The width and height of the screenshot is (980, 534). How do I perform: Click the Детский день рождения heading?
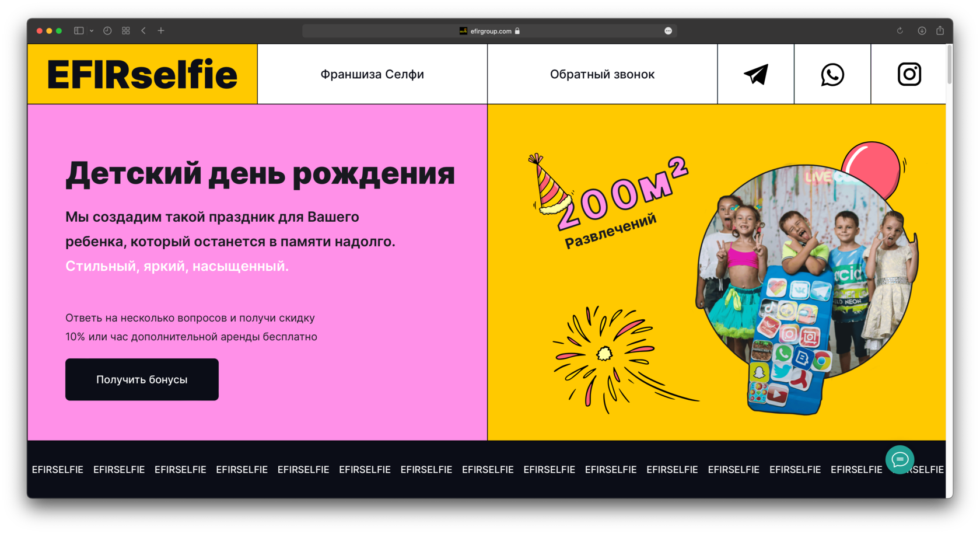260,173
